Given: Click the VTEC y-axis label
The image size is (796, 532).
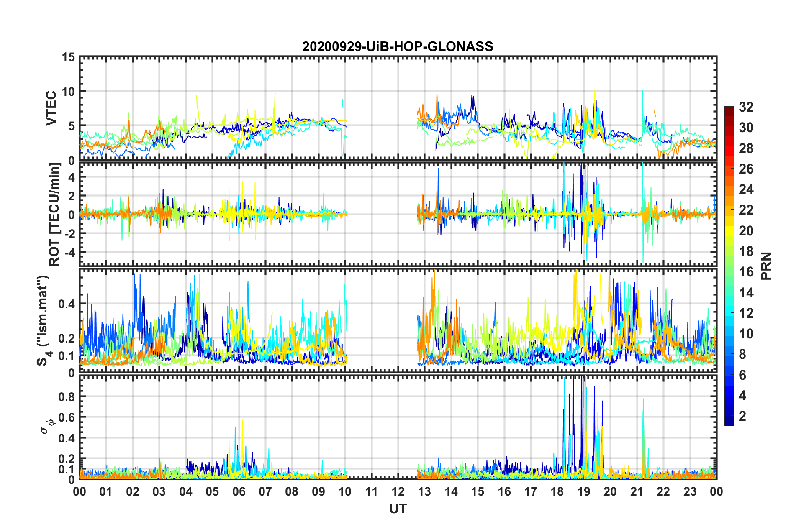Looking at the screenshot, I should pos(51,109).
